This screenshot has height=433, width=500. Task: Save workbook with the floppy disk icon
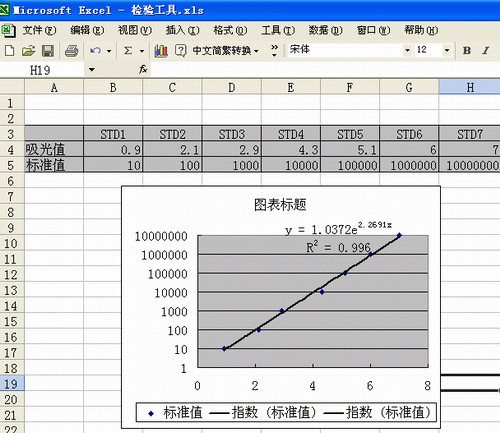coord(48,51)
